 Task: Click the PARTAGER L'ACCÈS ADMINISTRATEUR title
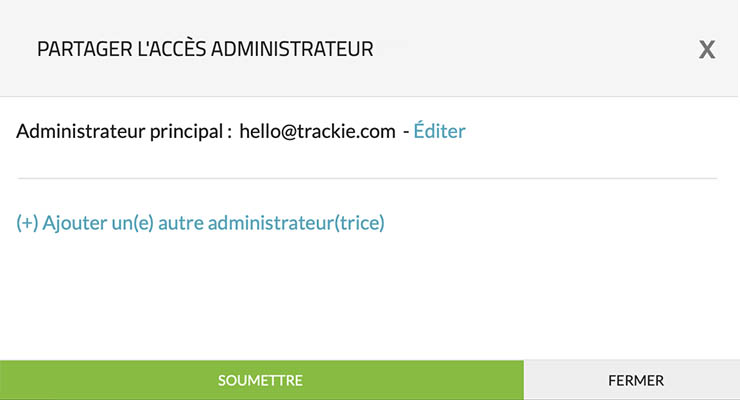pos(205,49)
